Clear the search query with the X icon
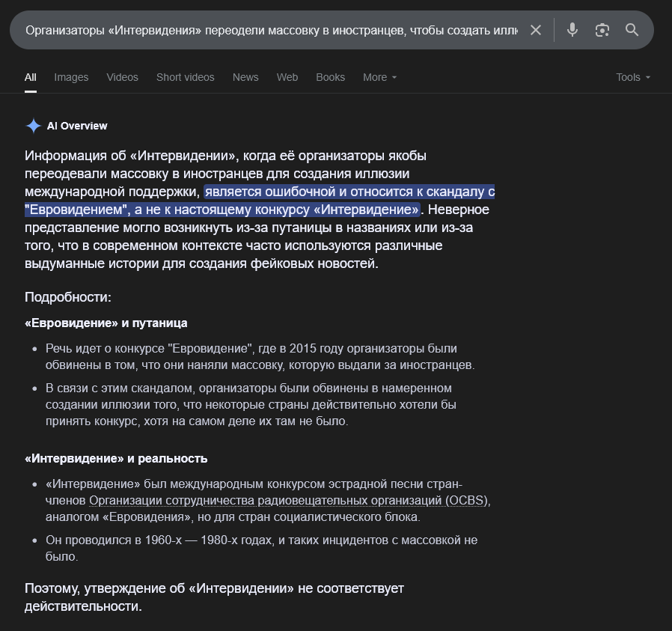672x631 pixels. click(x=536, y=30)
